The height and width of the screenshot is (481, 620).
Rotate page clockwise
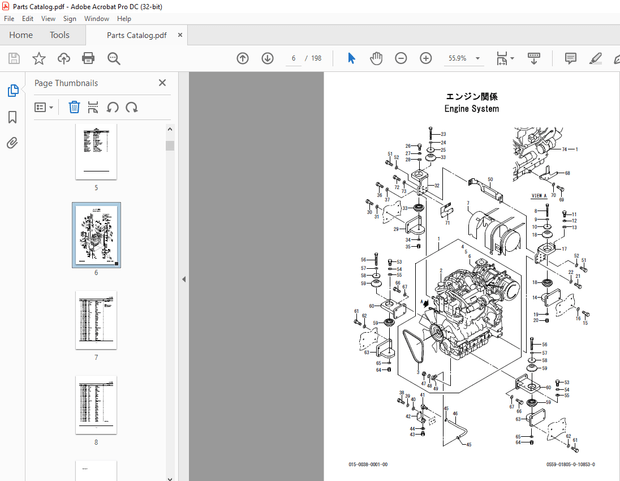coord(132,107)
